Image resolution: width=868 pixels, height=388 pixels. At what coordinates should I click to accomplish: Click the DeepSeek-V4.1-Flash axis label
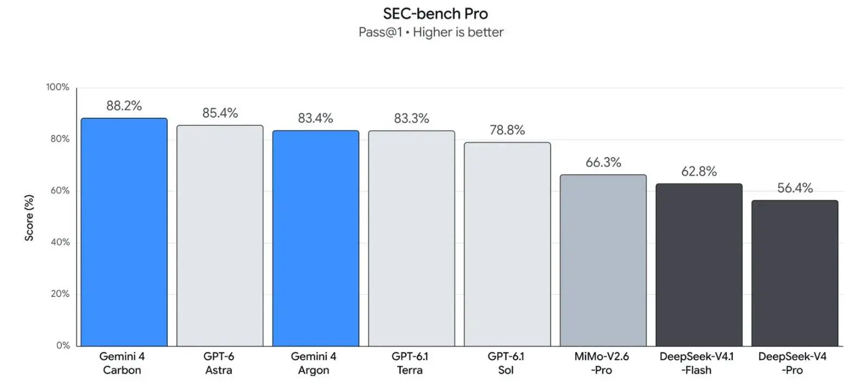[x=697, y=363]
